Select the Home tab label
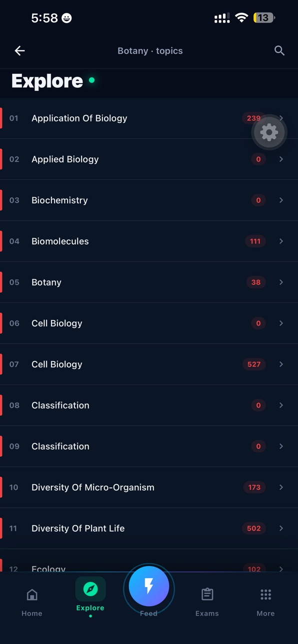This screenshot has width=298, height=644. coord(32,614)
